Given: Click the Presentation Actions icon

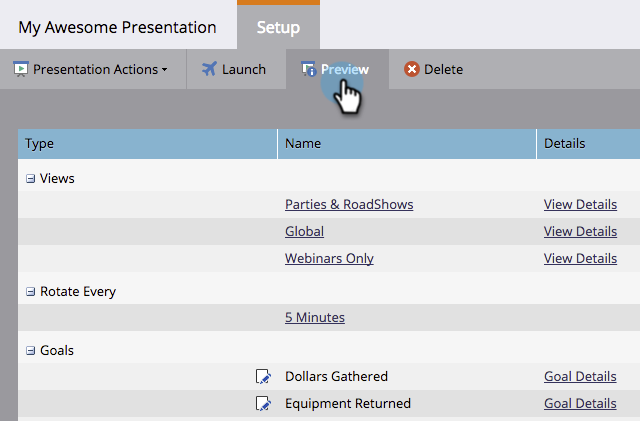Looking at the screenshot, I should [20, 69].
